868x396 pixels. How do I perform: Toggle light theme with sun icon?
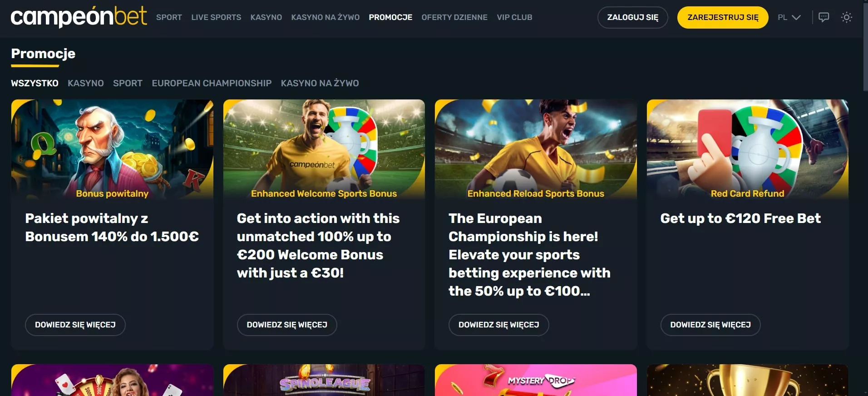tap(846, 17)
